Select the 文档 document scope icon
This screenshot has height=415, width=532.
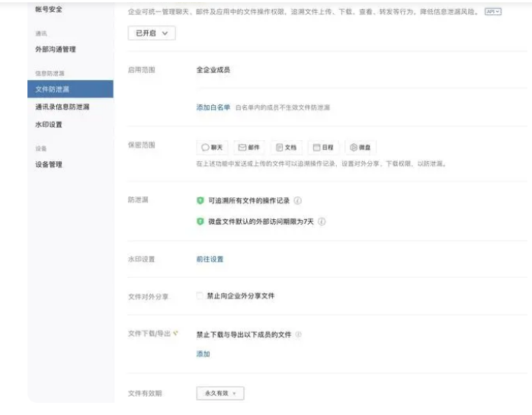[287, 148]
